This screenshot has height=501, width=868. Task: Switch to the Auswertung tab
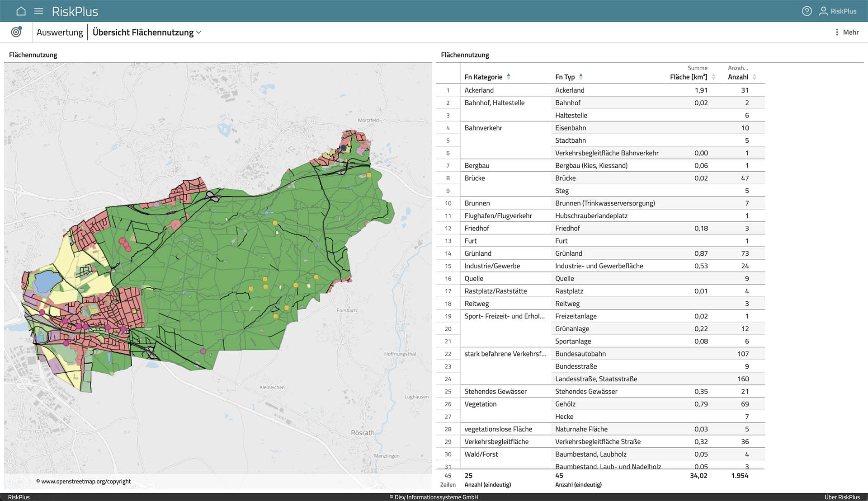59,32
